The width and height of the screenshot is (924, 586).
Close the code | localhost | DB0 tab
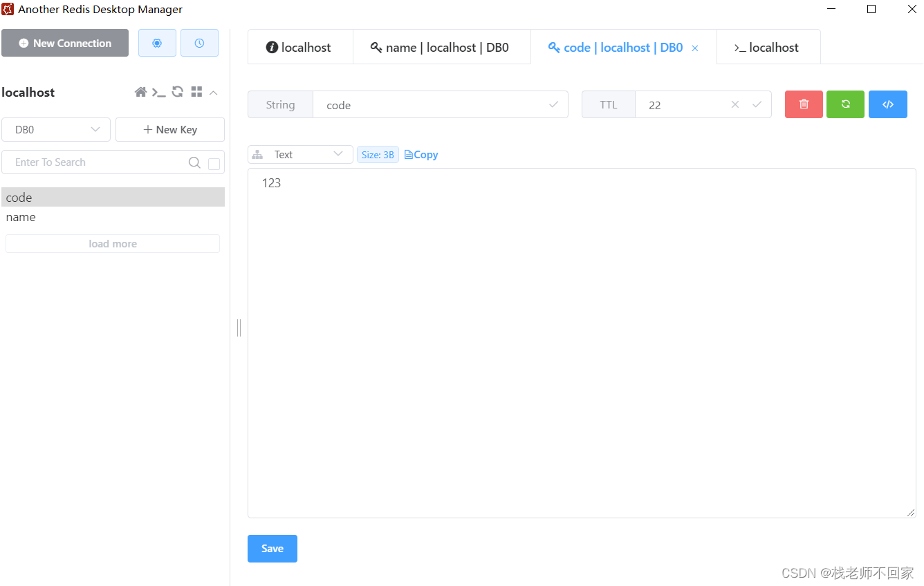click(x=695, y=48)
